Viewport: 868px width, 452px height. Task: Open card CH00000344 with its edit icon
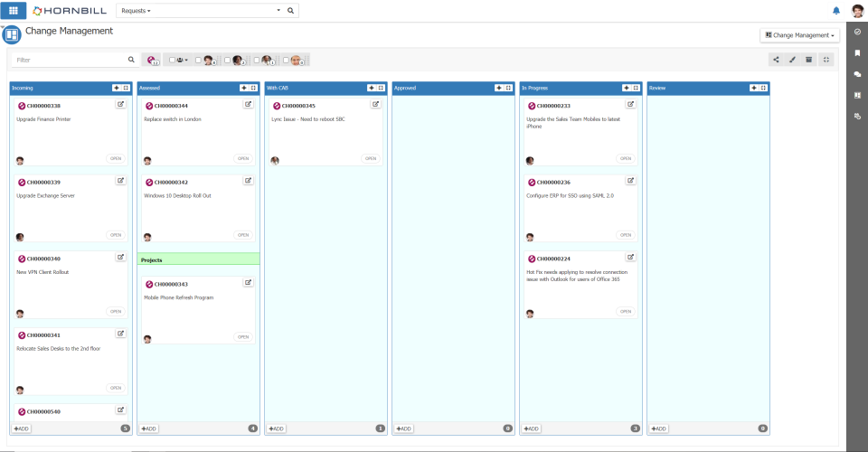248,104
